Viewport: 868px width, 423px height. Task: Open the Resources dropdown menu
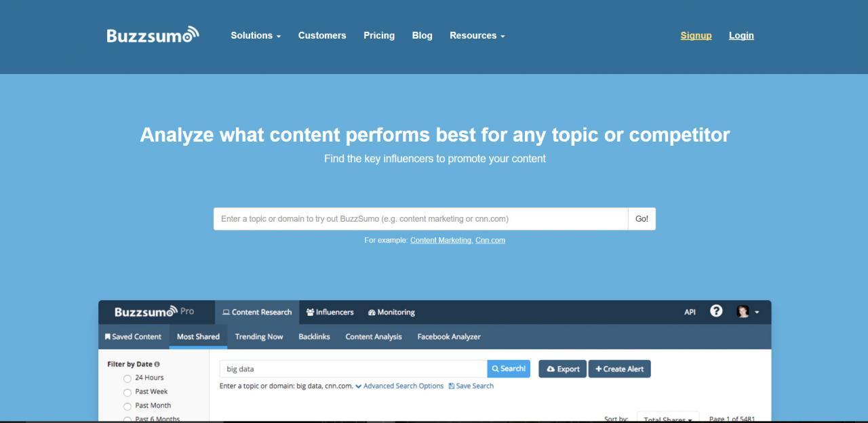click(x=477, y=35)
